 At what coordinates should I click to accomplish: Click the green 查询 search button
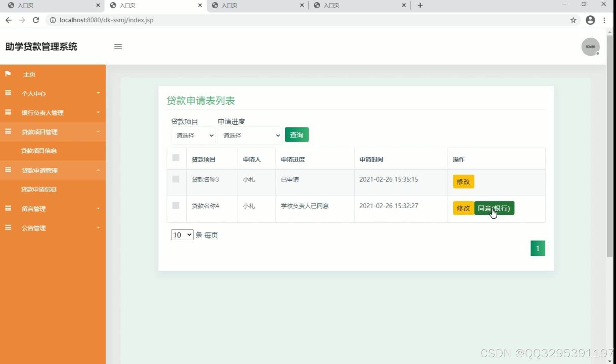pos(297,135)
